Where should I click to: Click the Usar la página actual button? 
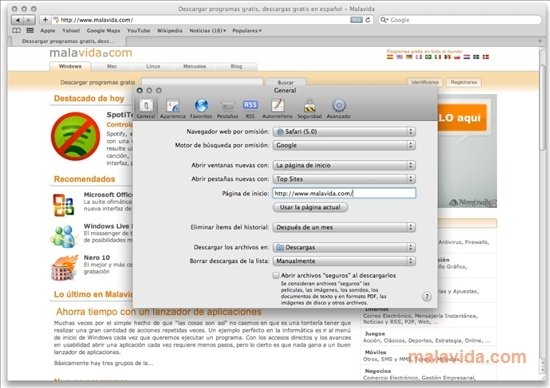click(x=310, y=207)
